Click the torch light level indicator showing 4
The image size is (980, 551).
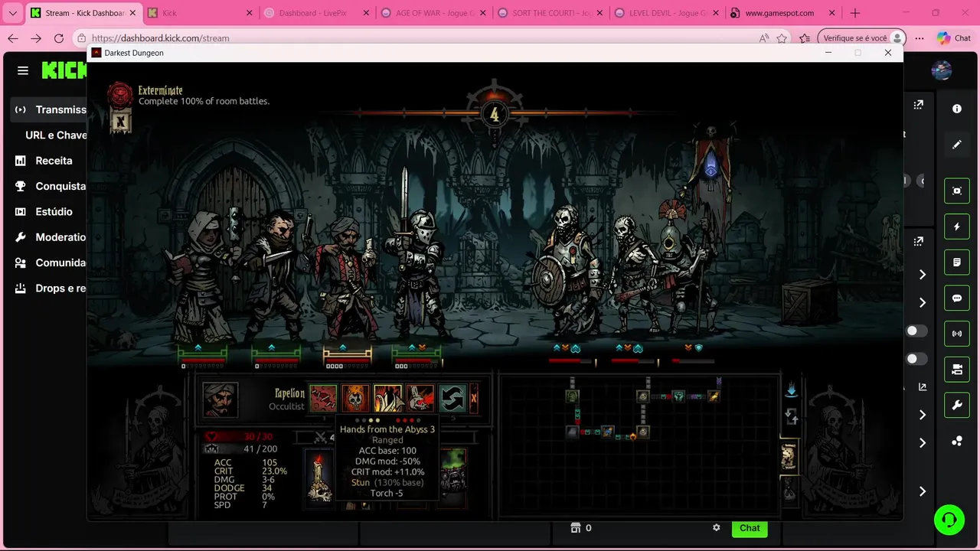tap(494, 114)
